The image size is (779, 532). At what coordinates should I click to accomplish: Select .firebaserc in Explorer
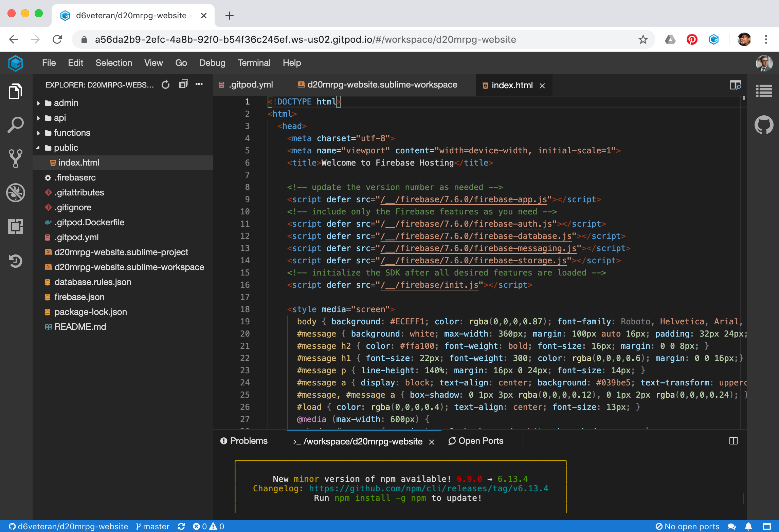pos(123,177)
